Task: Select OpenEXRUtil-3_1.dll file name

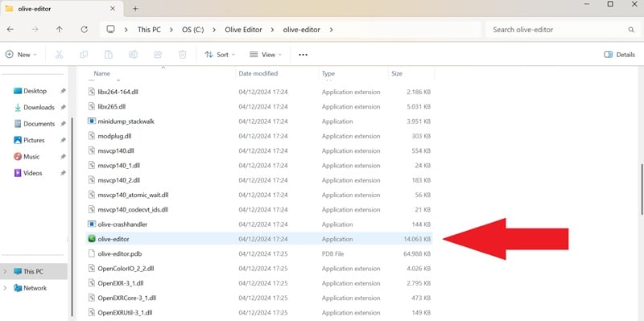Action: point(125,313)
